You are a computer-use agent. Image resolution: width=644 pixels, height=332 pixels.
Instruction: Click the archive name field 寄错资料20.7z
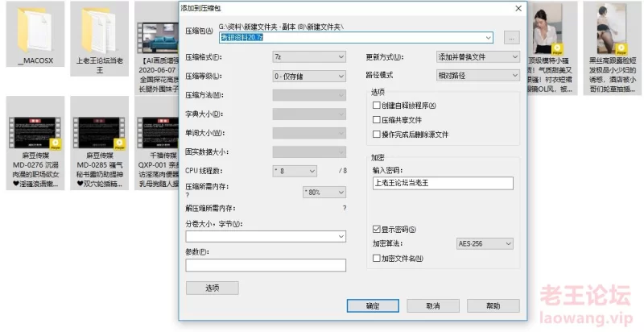[x=356, y=37]
